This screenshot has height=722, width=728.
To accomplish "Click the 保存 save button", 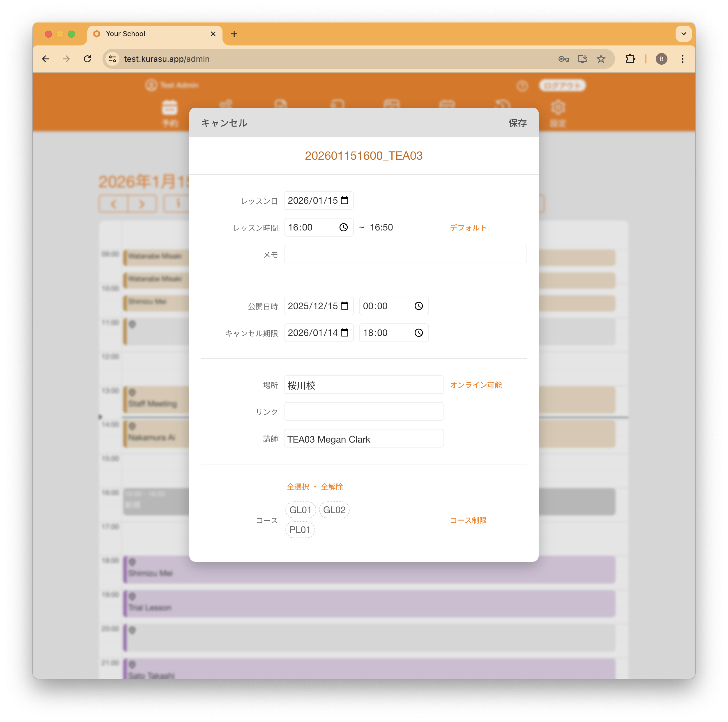I will pos(517,123).
